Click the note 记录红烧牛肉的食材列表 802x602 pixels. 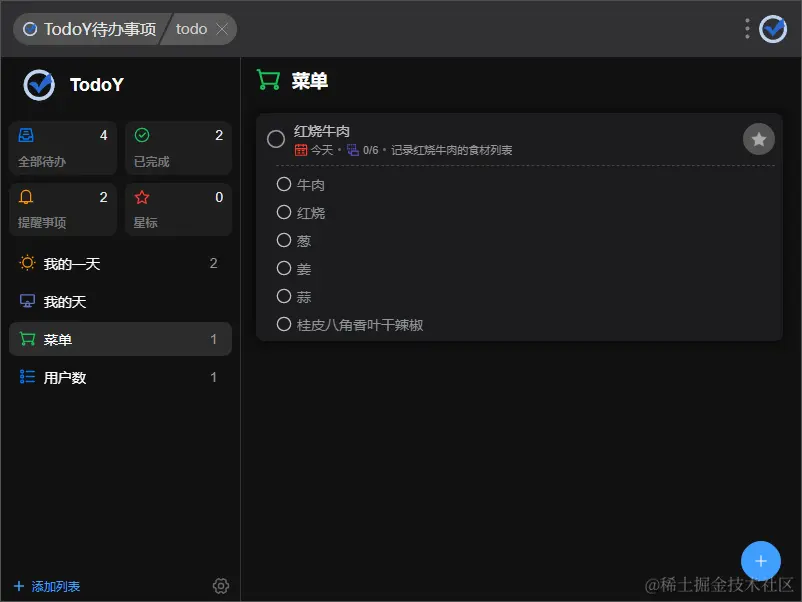[x=452, y=150]
